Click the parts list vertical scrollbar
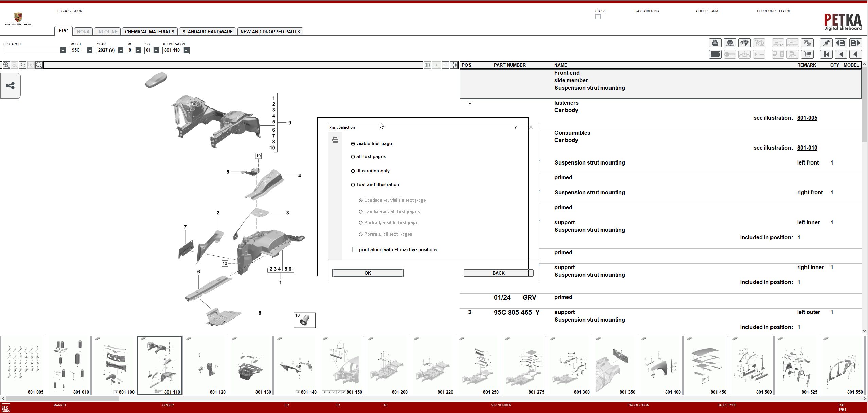The height and width of the screenshot is (413, 868). 865,105
